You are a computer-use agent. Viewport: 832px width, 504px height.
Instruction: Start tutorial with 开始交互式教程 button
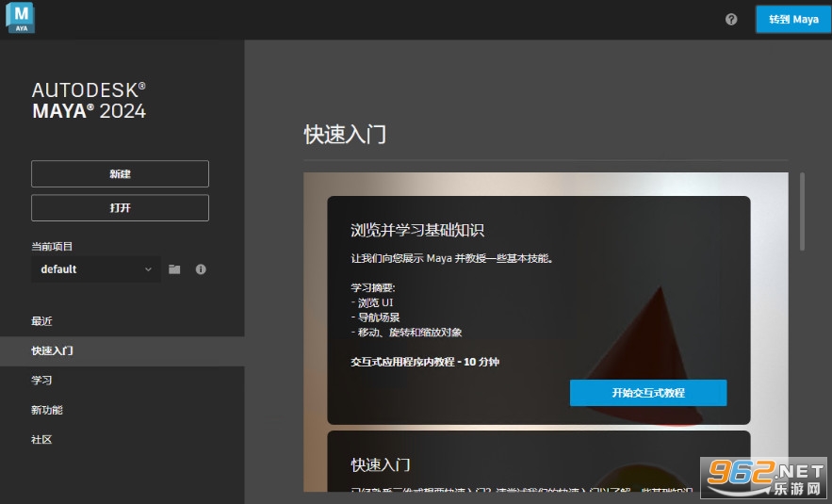[x=648, y=393]
